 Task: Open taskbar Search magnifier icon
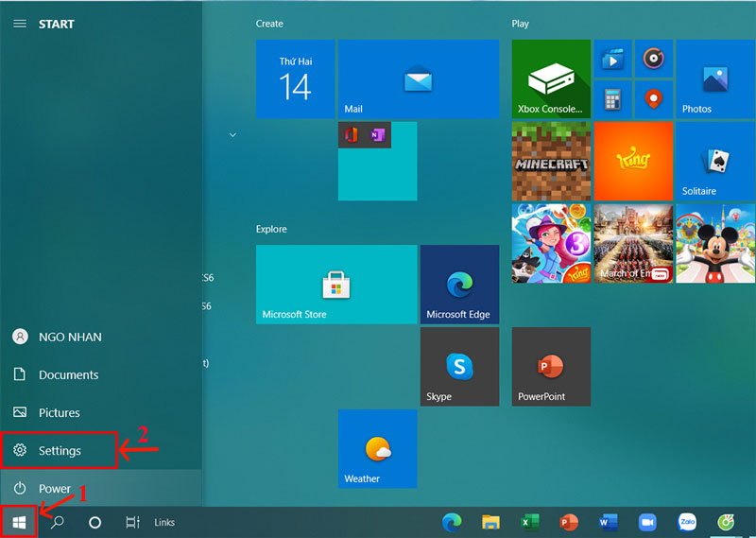pyautogui.click(x=58, y=522)
